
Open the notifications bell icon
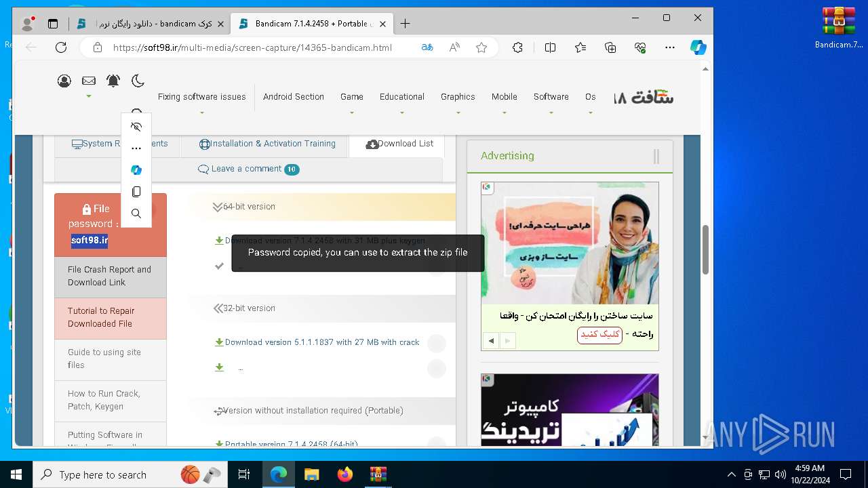pyautogui.click(x=113, y=81)
